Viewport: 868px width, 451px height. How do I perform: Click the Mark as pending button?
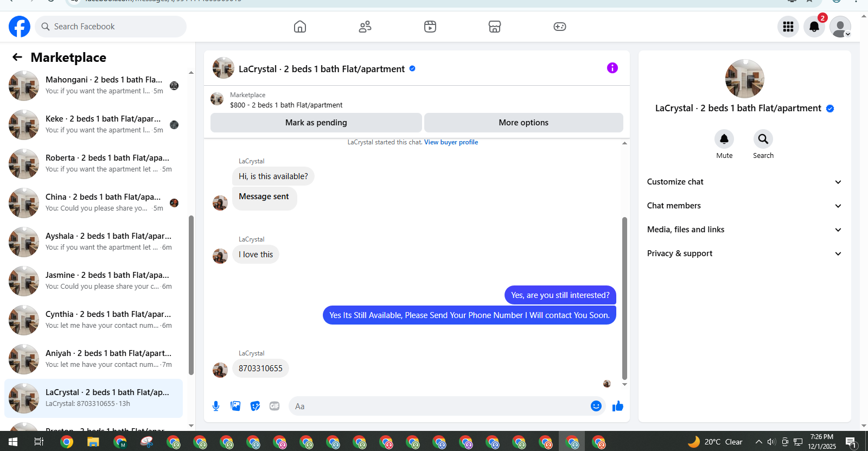[316, 123]
